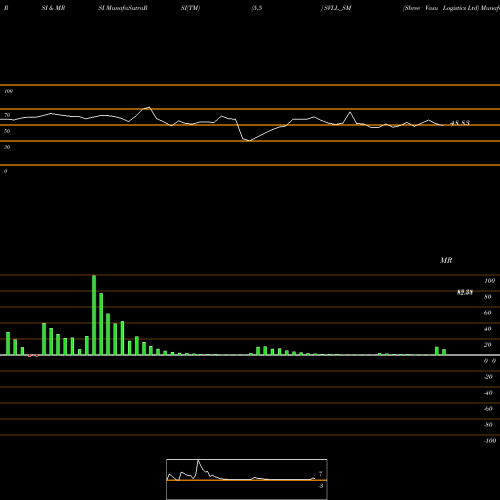Click the MR axis label -20
The width and height of the screenshot is (500, 500).
pyautogui.click(x=488, y=377)
